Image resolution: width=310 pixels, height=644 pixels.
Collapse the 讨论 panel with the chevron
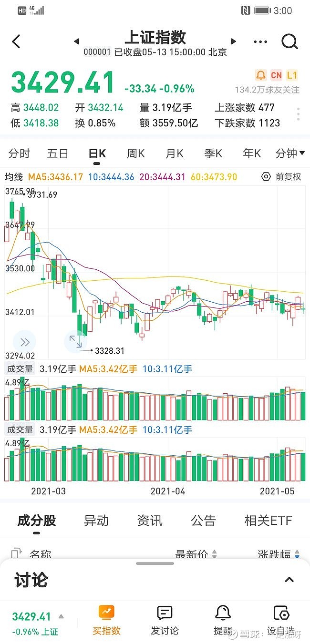(289, 580)
